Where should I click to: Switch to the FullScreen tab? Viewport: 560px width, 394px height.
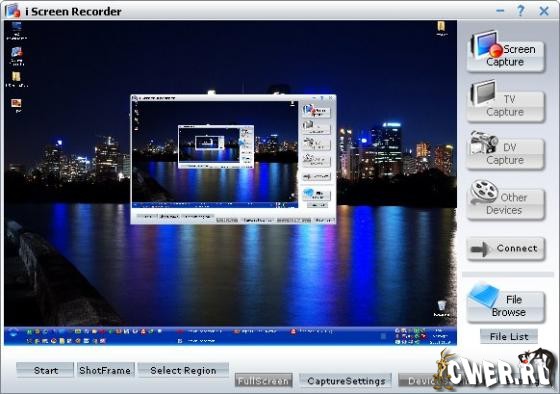point(264,381)
